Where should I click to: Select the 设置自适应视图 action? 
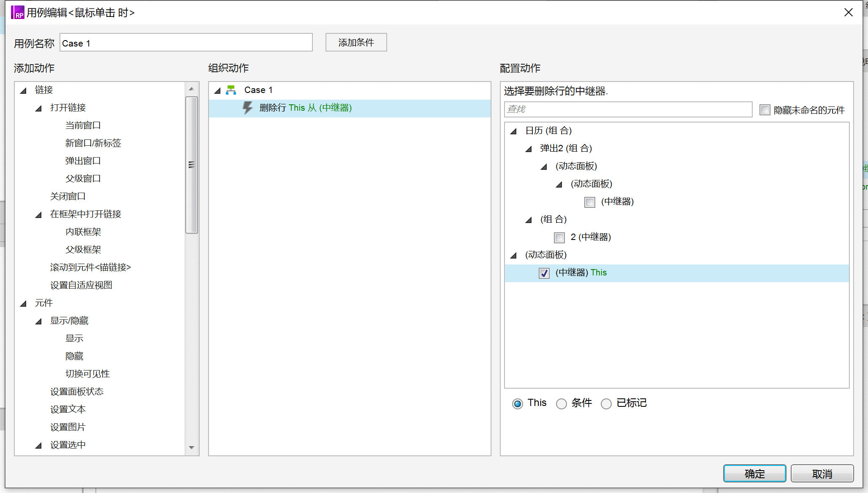click(81, 285)
